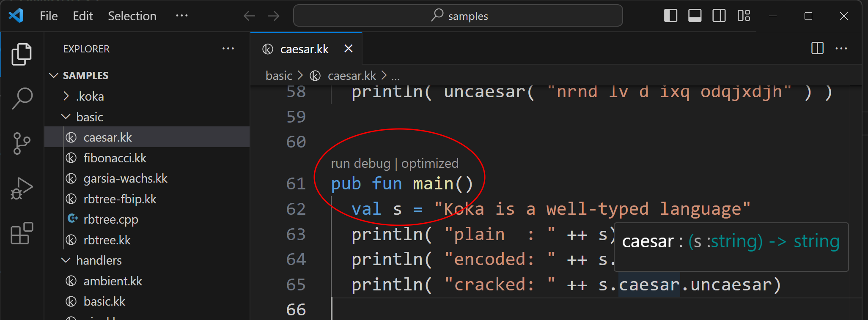Toggle the bottom panel visibility
The width and height of the screenshot is (868, 320).
[695, 16]
